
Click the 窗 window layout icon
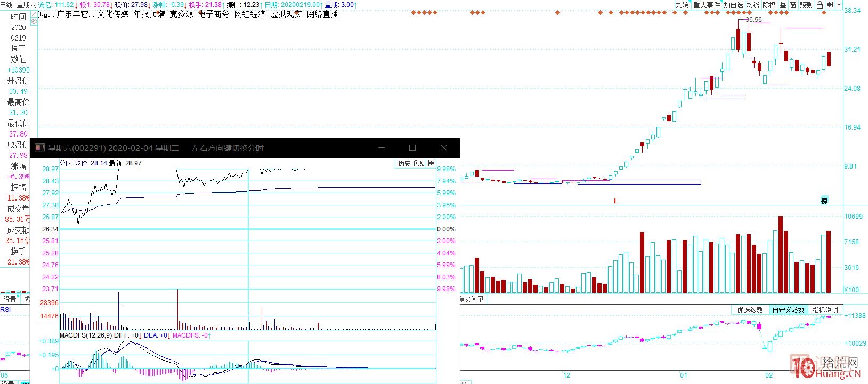pyautogui.click(x=793, y=5)
